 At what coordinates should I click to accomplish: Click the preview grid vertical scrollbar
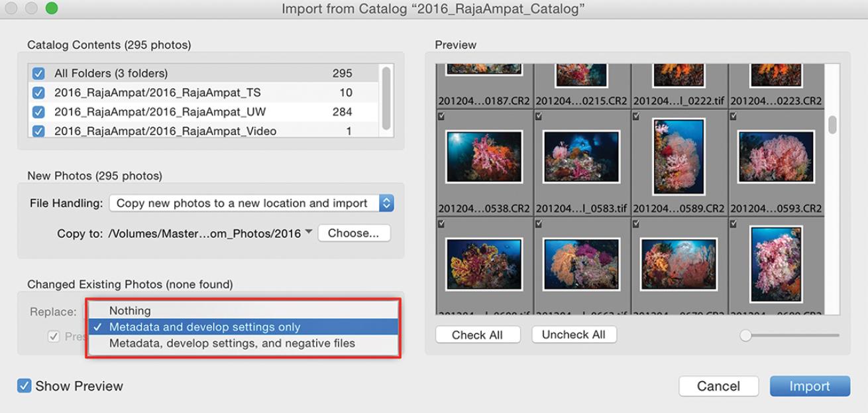click(832, 125)
